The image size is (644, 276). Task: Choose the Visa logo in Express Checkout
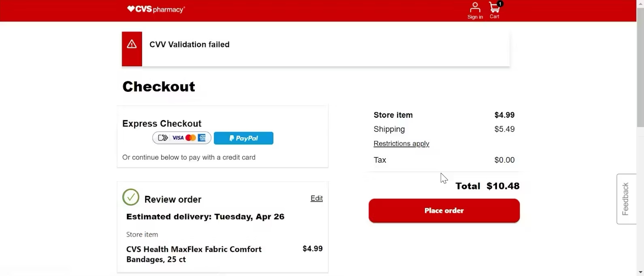[x=178, y=138]
